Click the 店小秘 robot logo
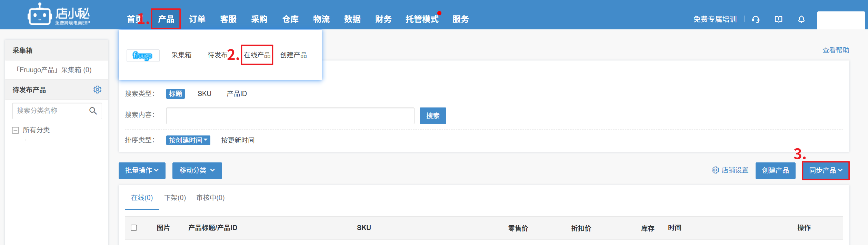The width and height of the screenshot is (868, 245). (x=39, y=15)
